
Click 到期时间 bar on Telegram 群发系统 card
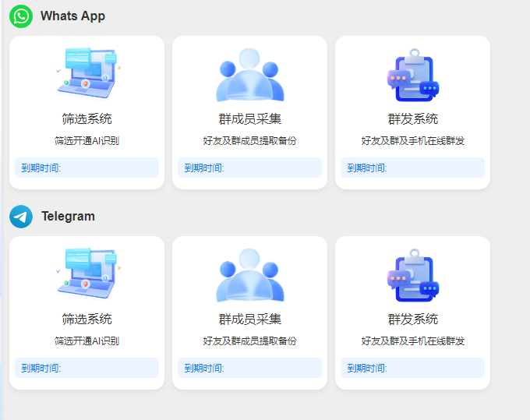(413, 368)
